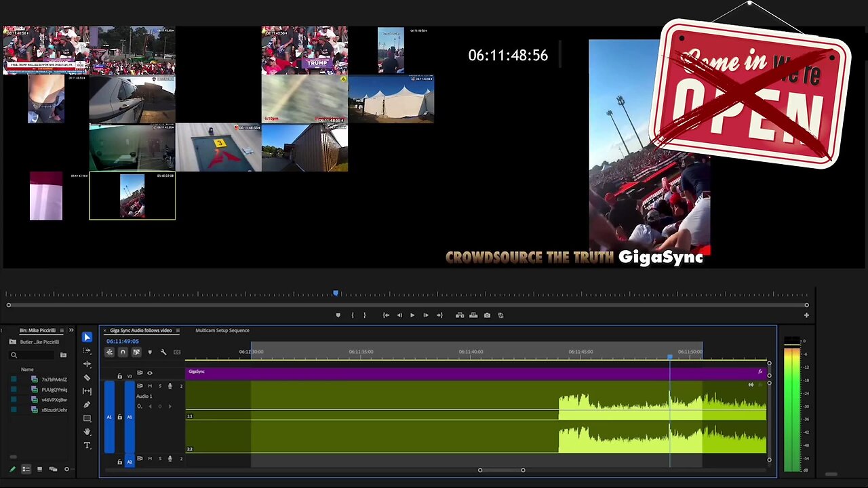The image size is (868, 488).
Task: Click the caption track options icon
Action: click(177, 352)
